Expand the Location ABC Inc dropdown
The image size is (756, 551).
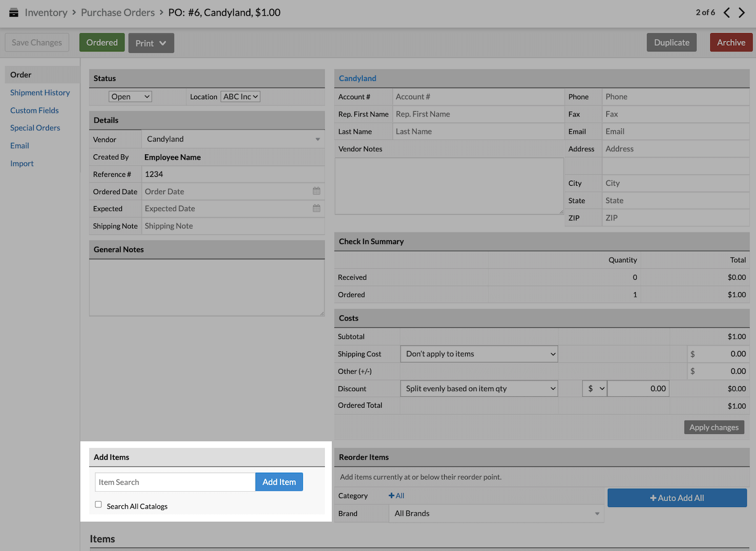tap(240, 97)
